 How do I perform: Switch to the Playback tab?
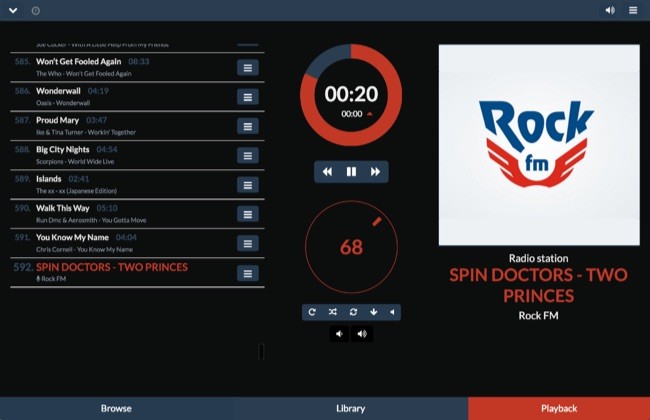click(x=559, y=408)
